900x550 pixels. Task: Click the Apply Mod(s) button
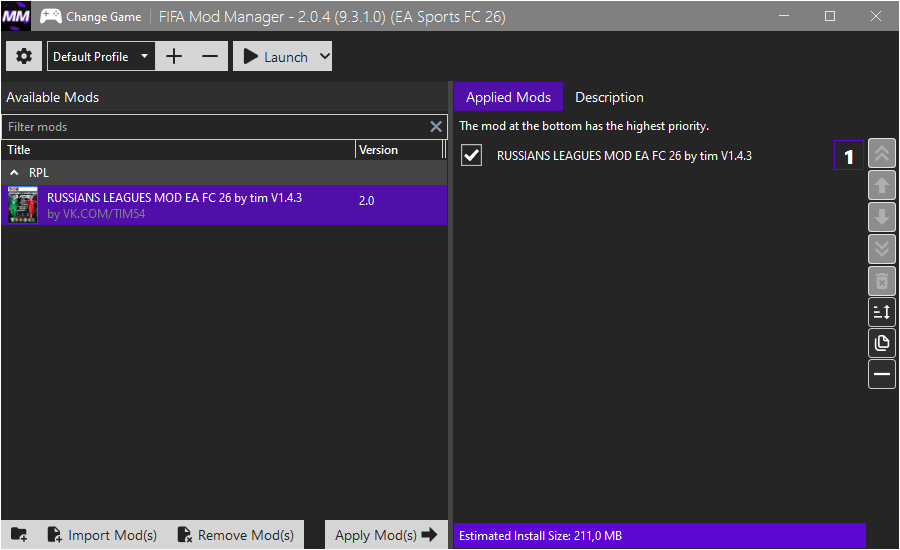pos(386,535)
